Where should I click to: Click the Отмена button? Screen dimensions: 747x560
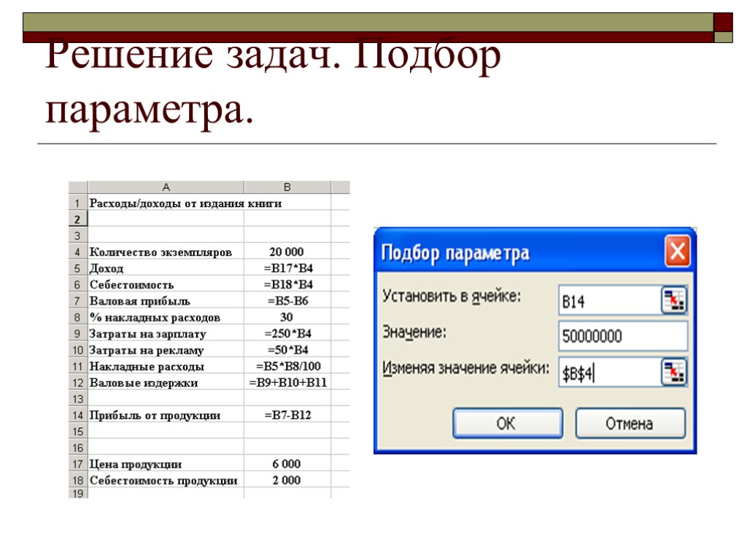coord(630,423)
